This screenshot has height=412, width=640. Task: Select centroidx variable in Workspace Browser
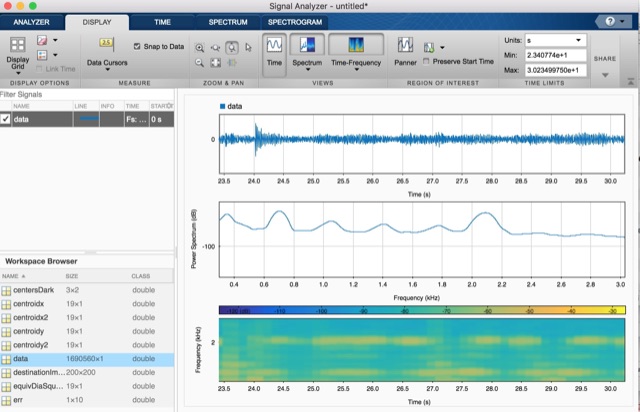click(29, 302)
